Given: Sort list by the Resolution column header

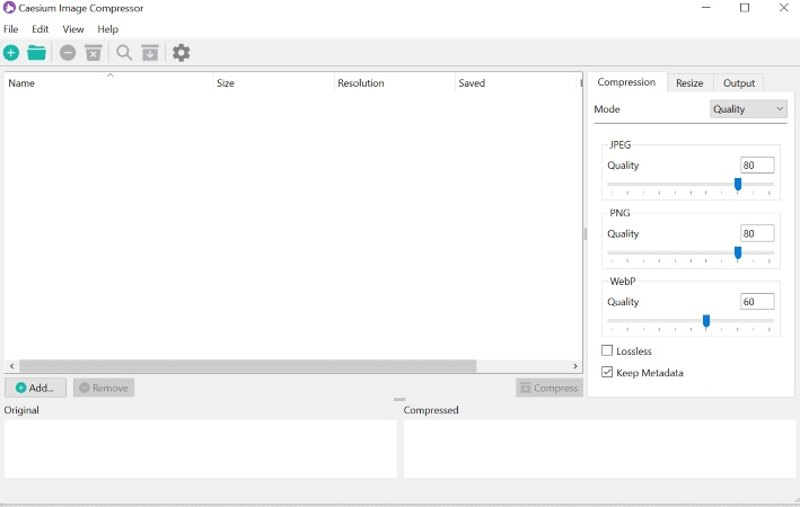Looking at the screenshot, I should click(394, 83).
